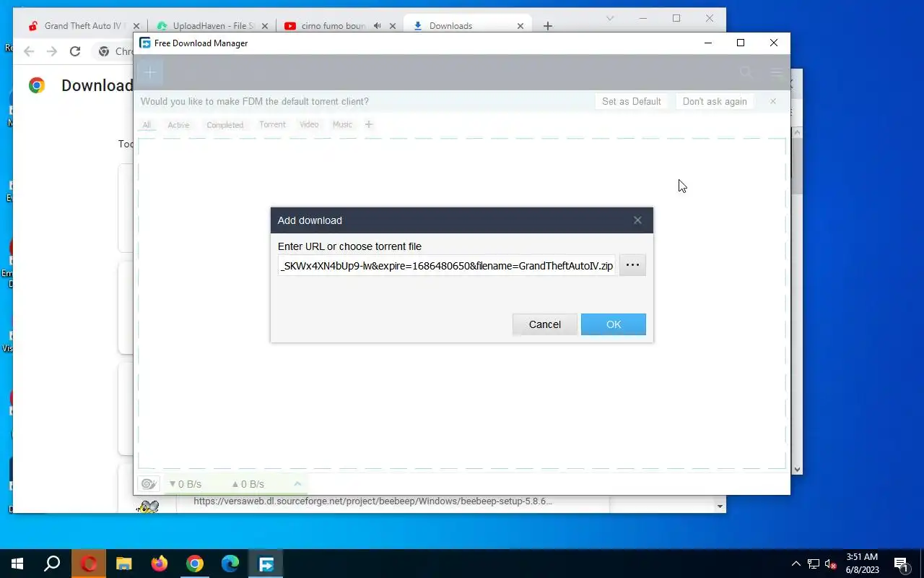Reload the Chrome page
The image size is (924, 578).
(x=74, y=51)
